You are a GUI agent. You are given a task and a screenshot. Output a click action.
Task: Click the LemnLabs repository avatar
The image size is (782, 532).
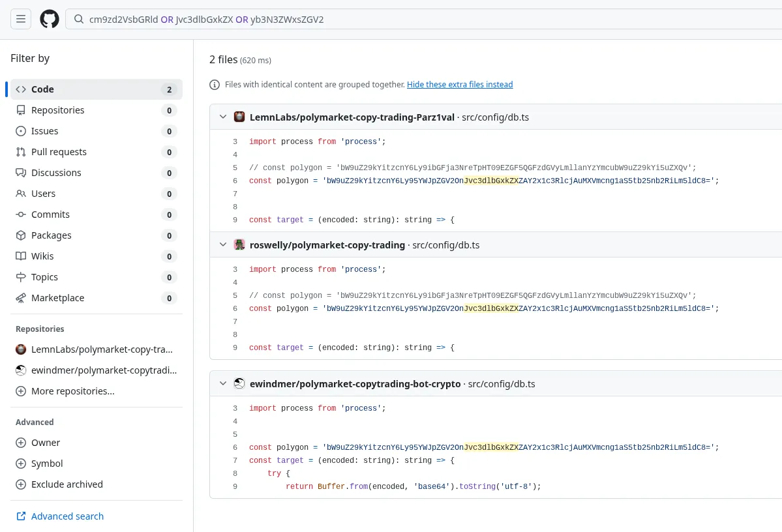click(20, 349)
